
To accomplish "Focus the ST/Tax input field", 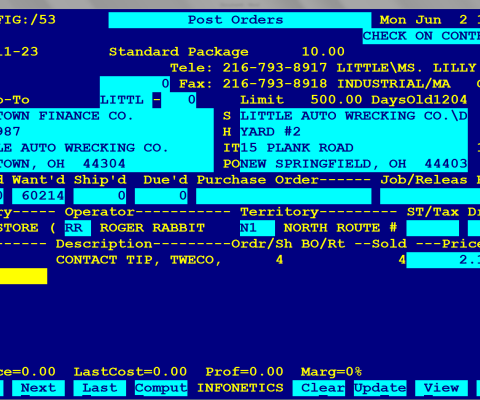I will [433, 228].
